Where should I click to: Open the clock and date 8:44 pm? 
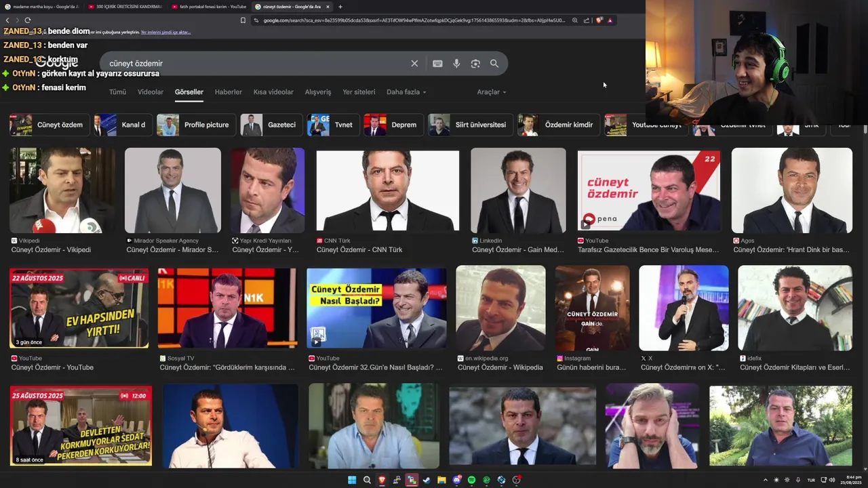click(851, 480)
